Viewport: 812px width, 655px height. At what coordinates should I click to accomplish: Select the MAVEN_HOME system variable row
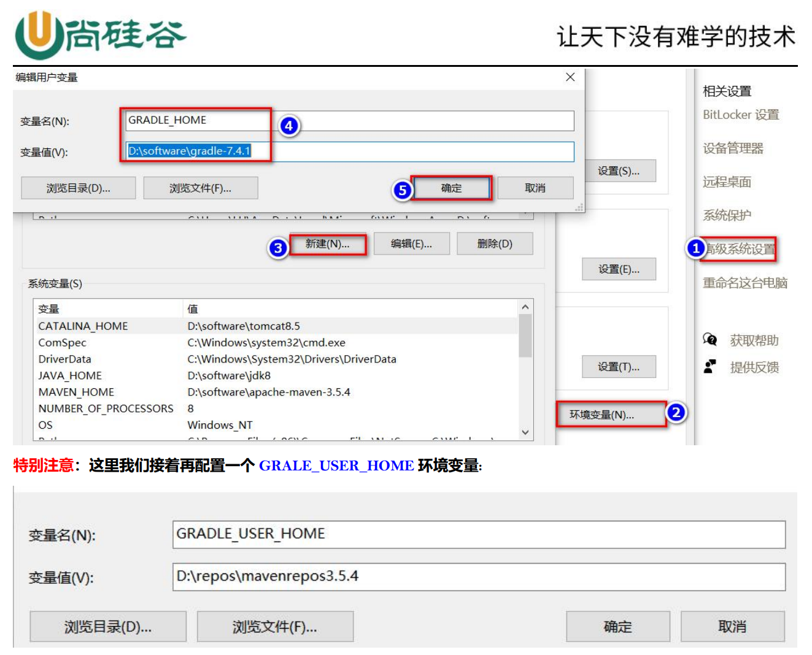tap(276, 392)
